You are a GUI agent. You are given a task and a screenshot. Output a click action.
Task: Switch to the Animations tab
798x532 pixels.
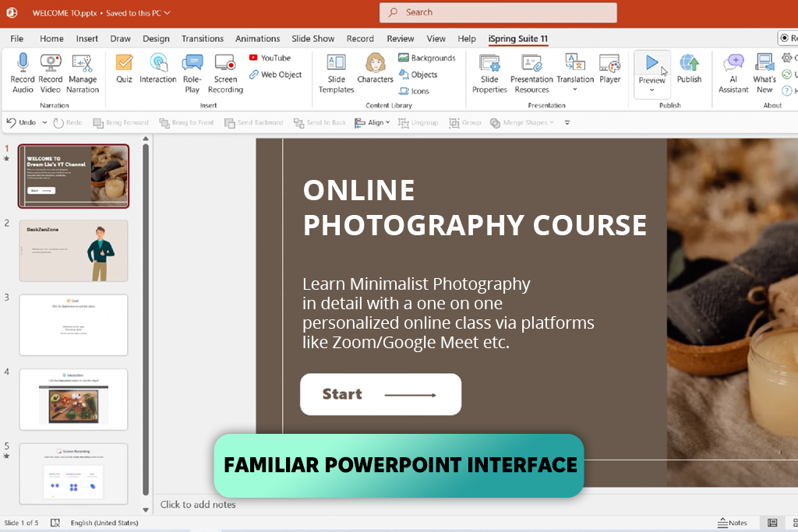point(257,39)
